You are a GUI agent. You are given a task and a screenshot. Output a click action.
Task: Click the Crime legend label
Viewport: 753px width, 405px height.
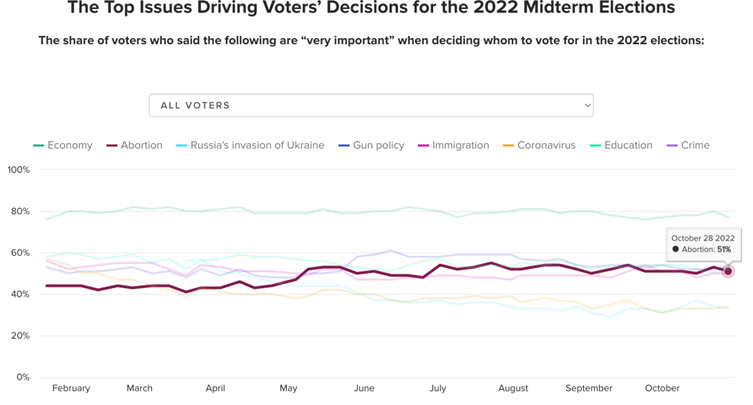tap(695, 146)
